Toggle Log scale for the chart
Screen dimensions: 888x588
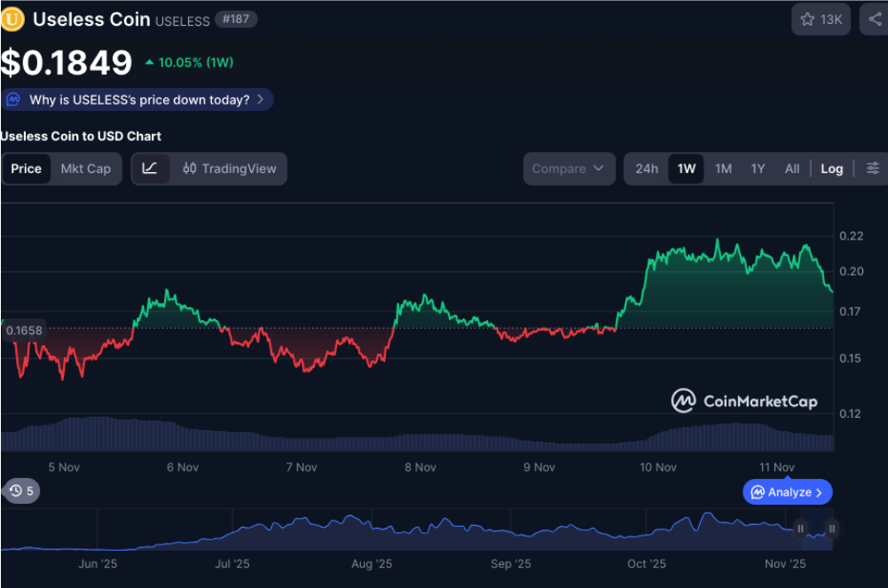click(831, 168)
